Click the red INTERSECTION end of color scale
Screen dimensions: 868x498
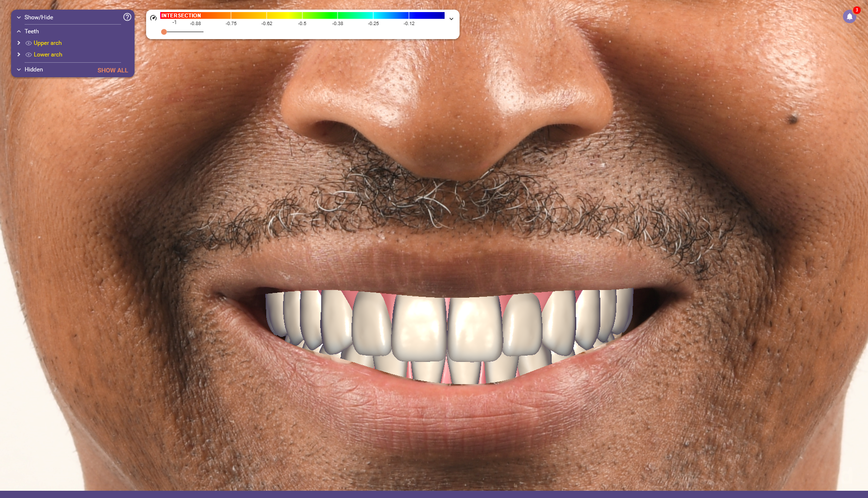(x=181, y=15)
